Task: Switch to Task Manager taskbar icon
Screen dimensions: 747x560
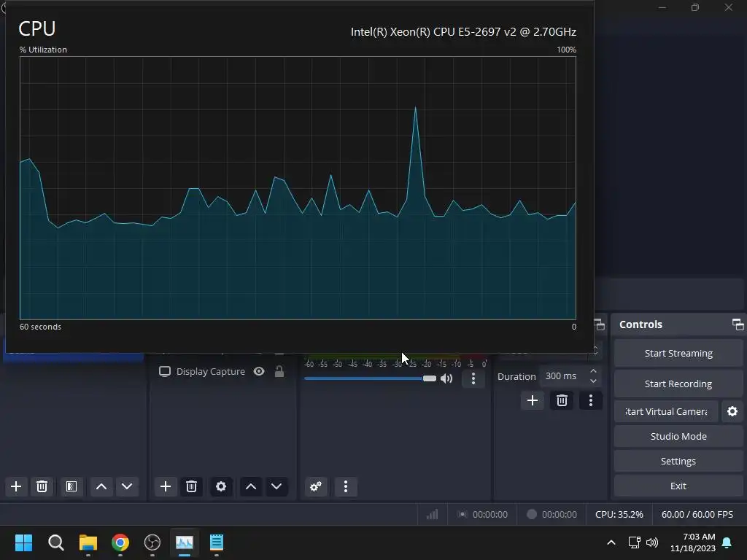Action: [x=185, y=542]
